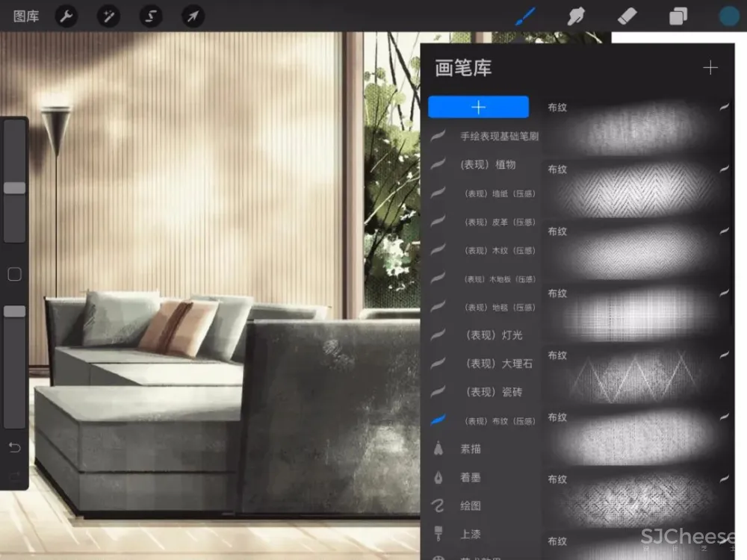Return to 图库 gallery
Image resolution: width=747 pixels, height=560 pixels.
(x=26, y=16)
